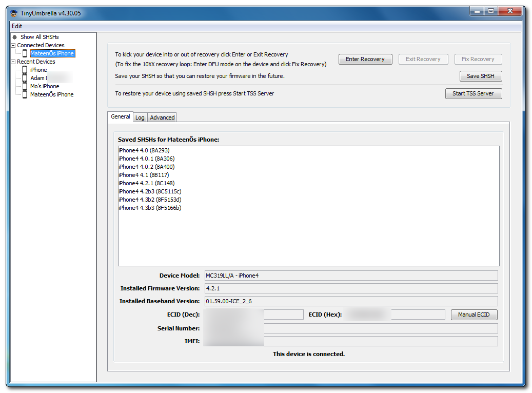
Task: Switch to the Log tab
Action: 140,117
